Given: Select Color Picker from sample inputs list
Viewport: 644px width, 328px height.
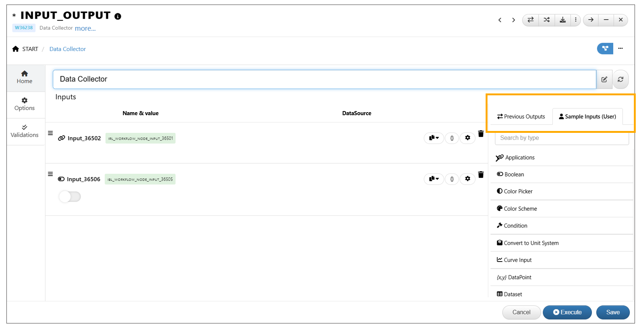Looking at the screenshot, I should 518,191.
